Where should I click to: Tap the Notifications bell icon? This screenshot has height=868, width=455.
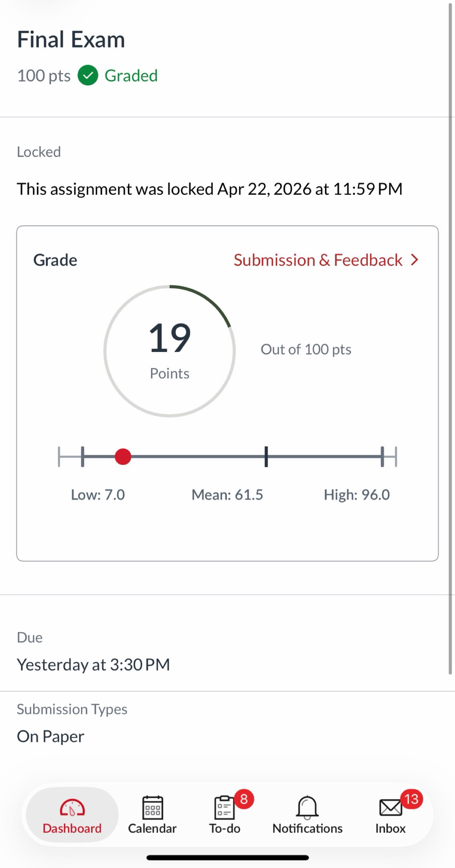pyautogui.click(x=307, y=807)
